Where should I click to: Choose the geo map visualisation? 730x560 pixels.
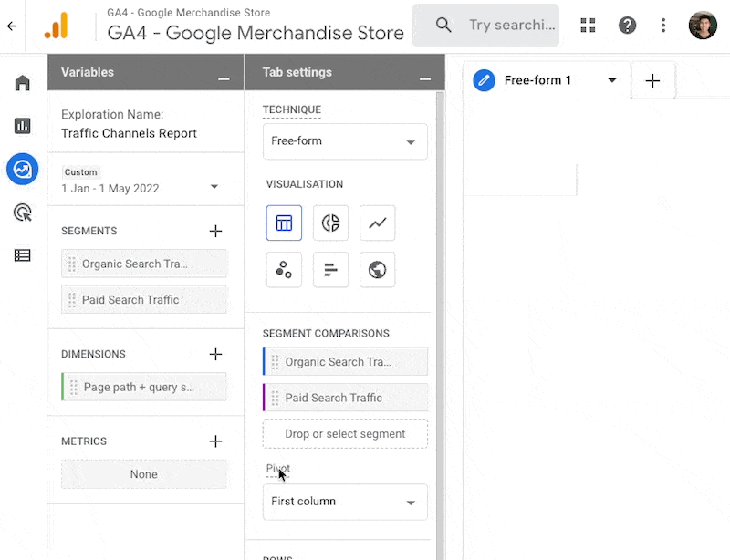(378, 270)
